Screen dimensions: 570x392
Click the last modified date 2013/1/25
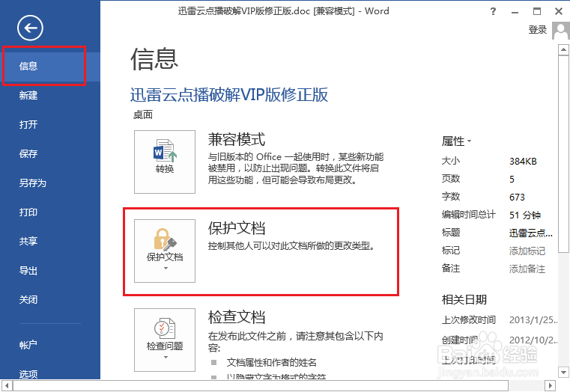coord(533,320)
